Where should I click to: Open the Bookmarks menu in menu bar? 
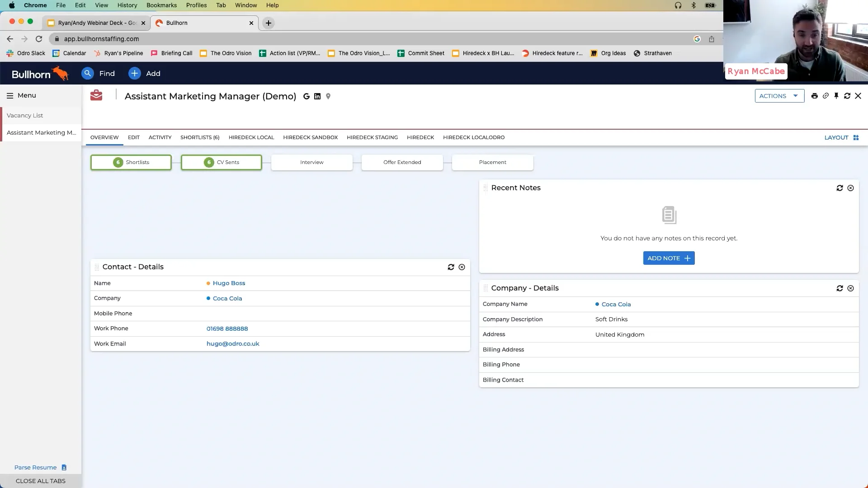pos(161,5)
